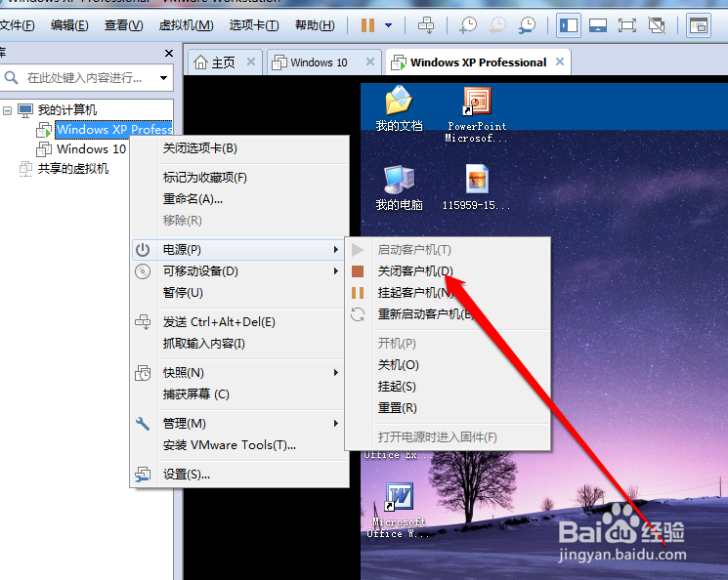Select Windows XP Professional in library tree

tap(114, 130)
